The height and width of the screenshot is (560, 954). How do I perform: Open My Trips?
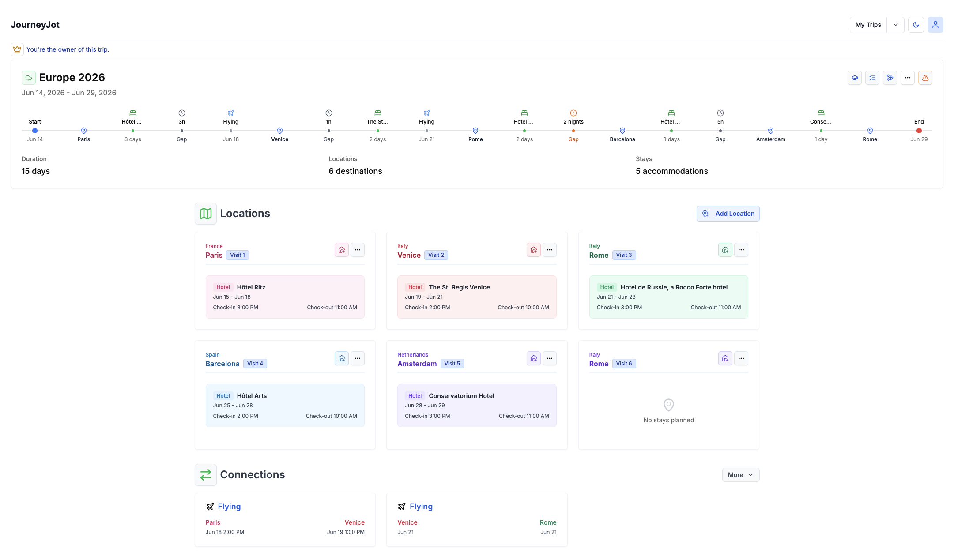coord(868,25)
